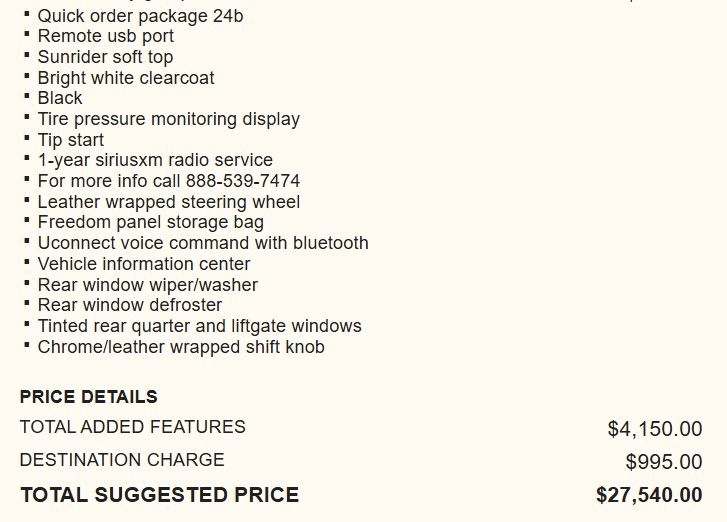Click the Rear window defroster feature
Image resolution: width=727 pixels, height=522 pixels.
pos(130,305)
